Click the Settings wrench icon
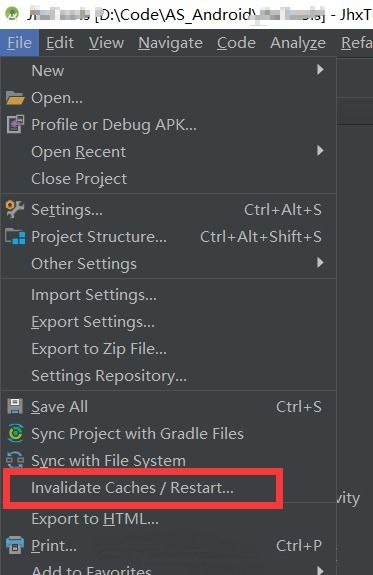Image resolution: width=373 pixels, height=575 pixels. pyautogui.click(x=15, y=209)
